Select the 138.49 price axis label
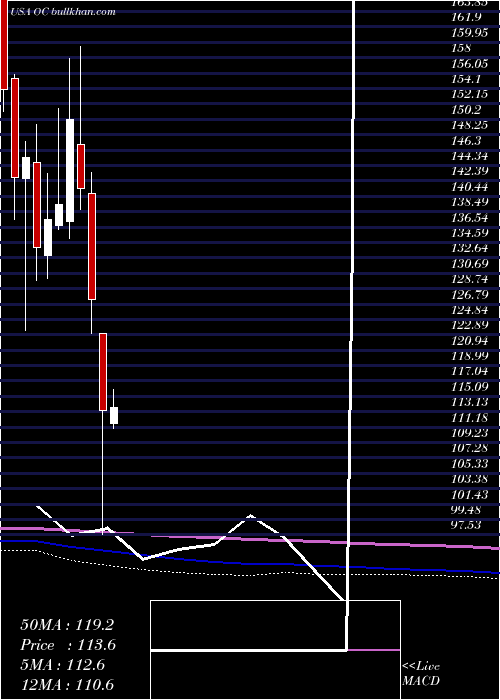The height and width of the screenshot is (700, 500). [x=470, y=202]
